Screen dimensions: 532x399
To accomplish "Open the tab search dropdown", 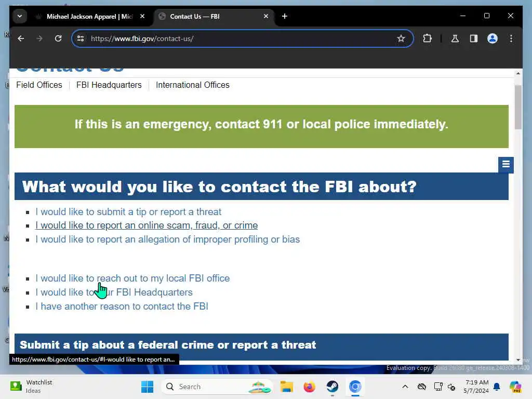I will [20, 16].
